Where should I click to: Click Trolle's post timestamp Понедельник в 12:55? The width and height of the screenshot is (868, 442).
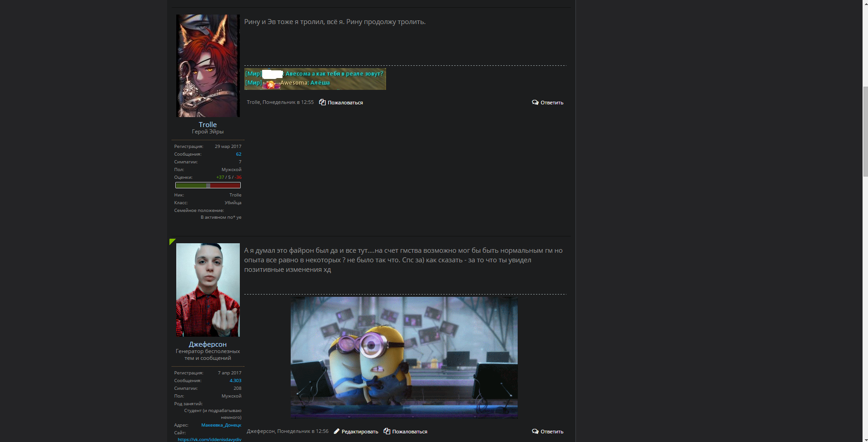click(288, 103)
